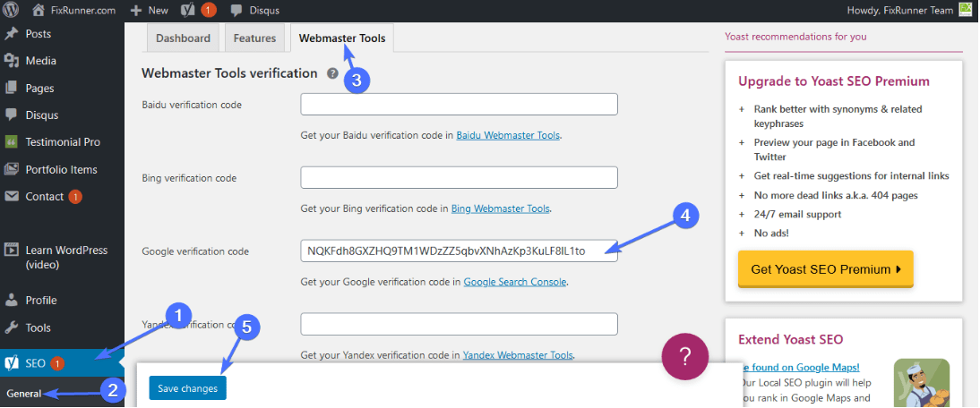Click the Baidu verification code field
This screenshot has height=408, width=980.
pyautogui.click(x=459, y=104)
